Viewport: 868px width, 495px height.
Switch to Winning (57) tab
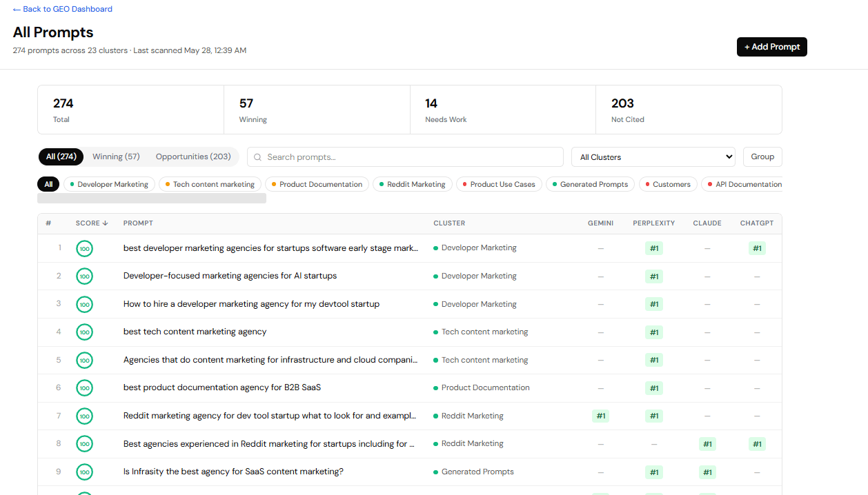[x=116, y=156]
